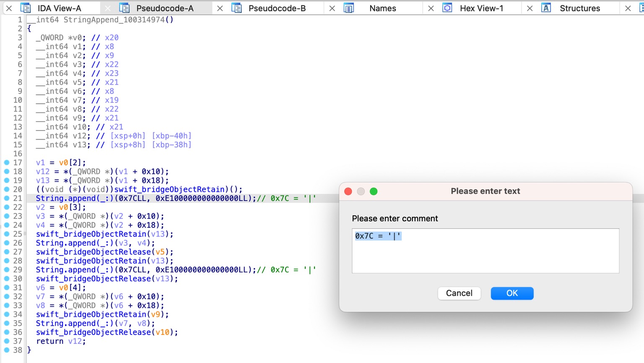644x363 pixels.
Task: Open the Hex View-1 tab
Action: pos(481,8)
